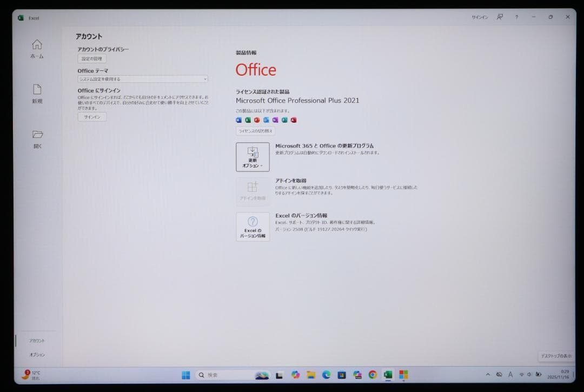Open license switching (ライセンスの切り替え) button
This screenshot has width=584, height=392.
point(254,131)
